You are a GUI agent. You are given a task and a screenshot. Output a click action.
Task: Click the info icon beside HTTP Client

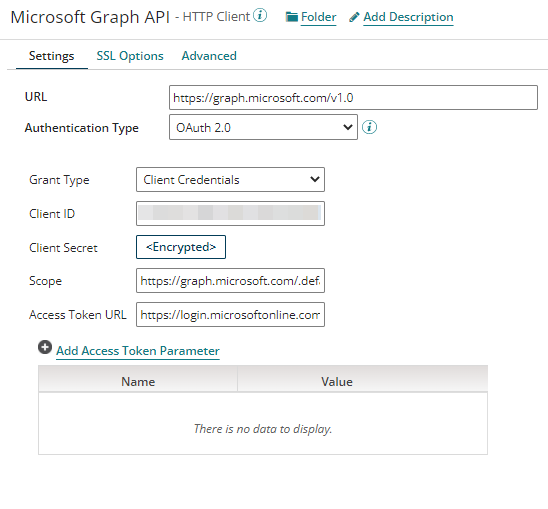point(260,15)
